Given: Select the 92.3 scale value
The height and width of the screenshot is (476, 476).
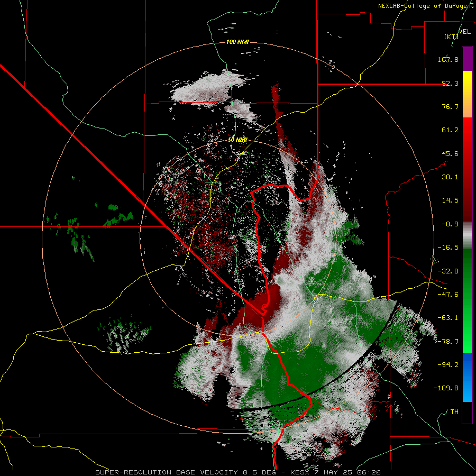Looking at the screenshot, I should pos(450,83).
